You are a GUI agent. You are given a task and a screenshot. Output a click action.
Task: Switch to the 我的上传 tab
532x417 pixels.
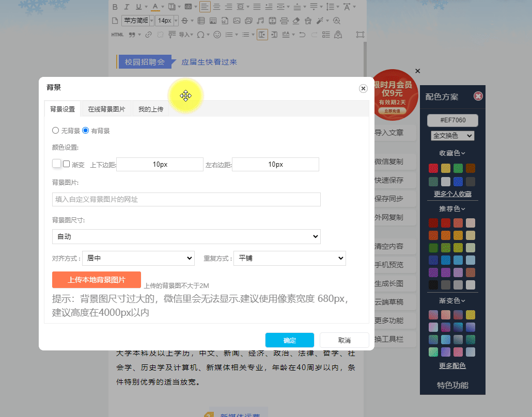point(150,109)
